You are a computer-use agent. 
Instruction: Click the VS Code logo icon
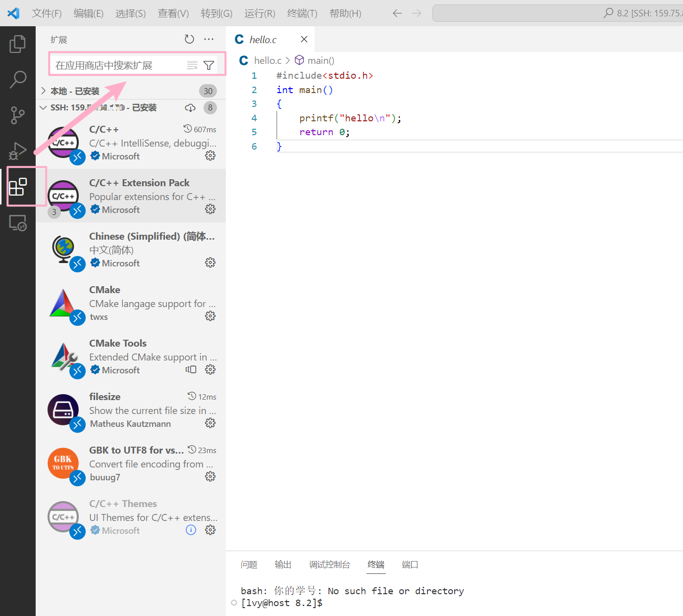(x=13, y=13)
